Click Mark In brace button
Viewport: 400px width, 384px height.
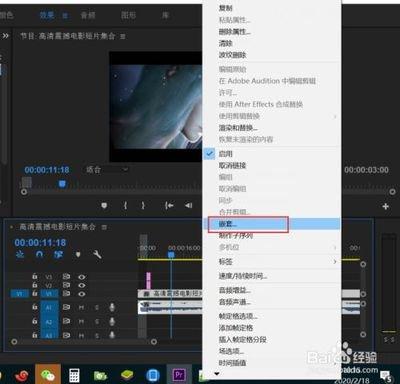[125, 206]
